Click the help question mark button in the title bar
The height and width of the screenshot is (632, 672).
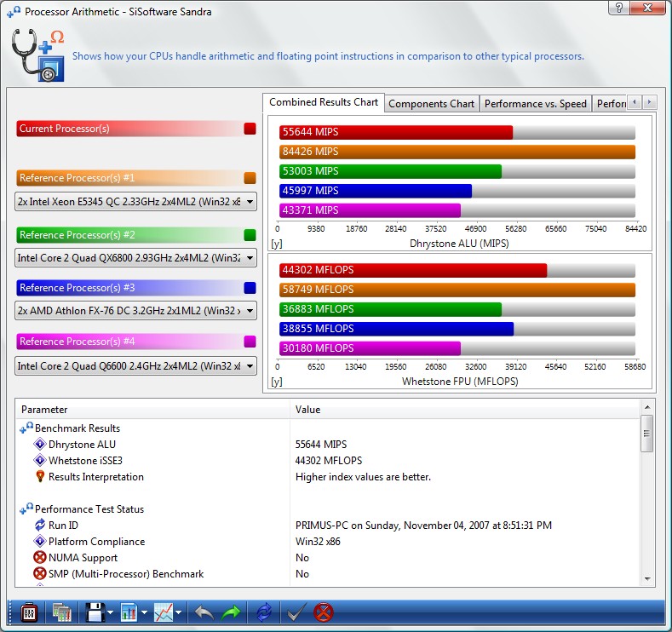619,8
